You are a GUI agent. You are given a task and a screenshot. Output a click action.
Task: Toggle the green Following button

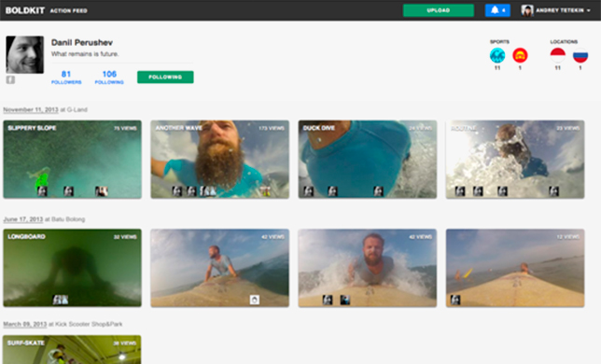tap(165, 77)
